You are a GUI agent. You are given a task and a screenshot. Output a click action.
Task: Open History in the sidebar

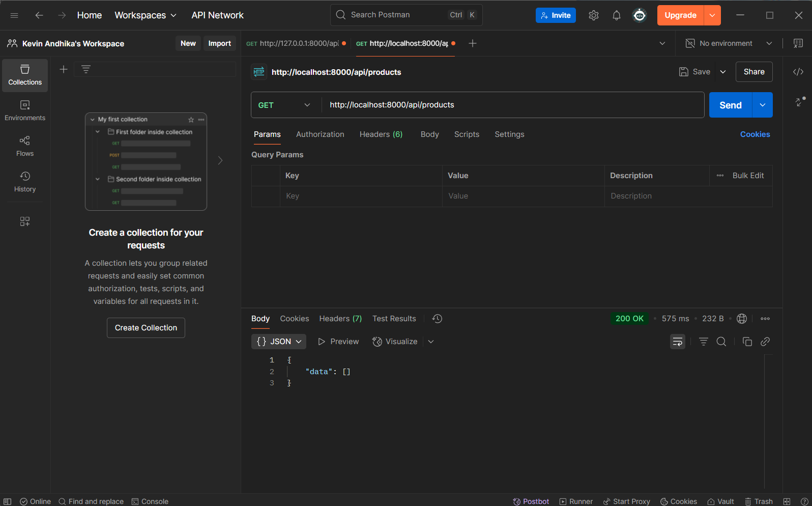(x=24, y=181)
